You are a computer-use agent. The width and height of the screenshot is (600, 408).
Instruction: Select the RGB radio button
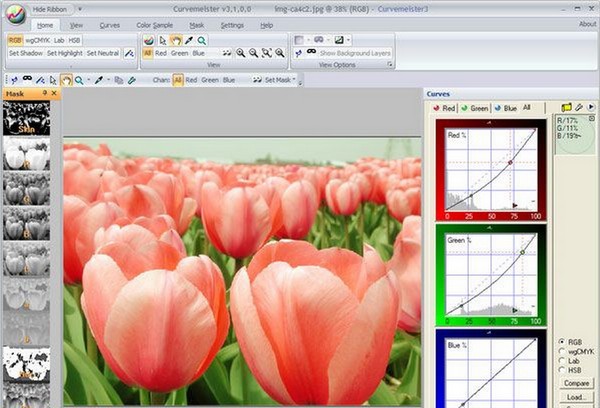tap(562, 341)
